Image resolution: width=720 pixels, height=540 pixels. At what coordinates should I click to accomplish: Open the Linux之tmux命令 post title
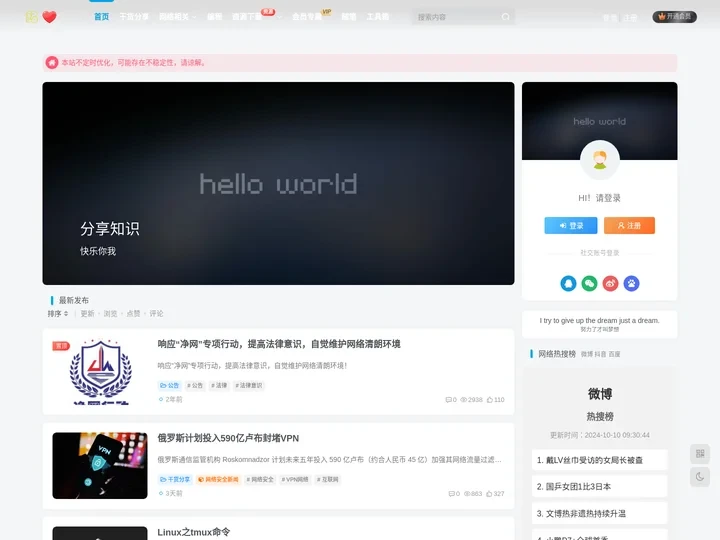click(194, 532)
